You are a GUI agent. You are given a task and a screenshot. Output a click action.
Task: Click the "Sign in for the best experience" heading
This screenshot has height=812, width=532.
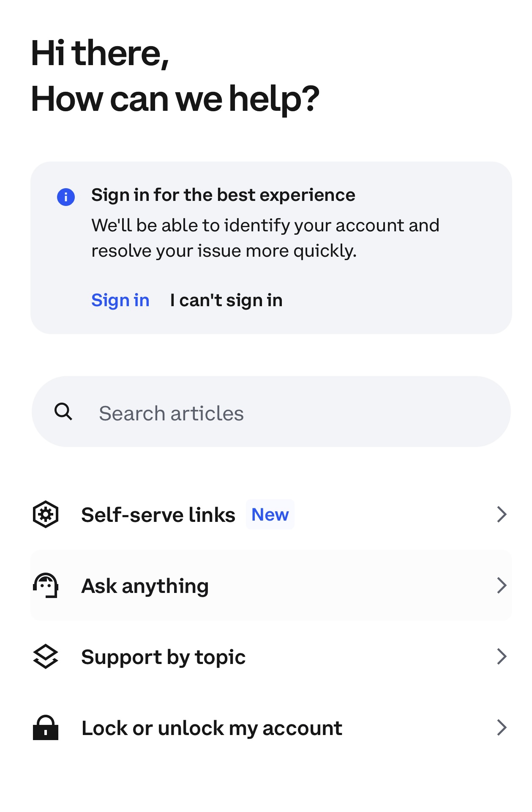[x=223, y=195]
